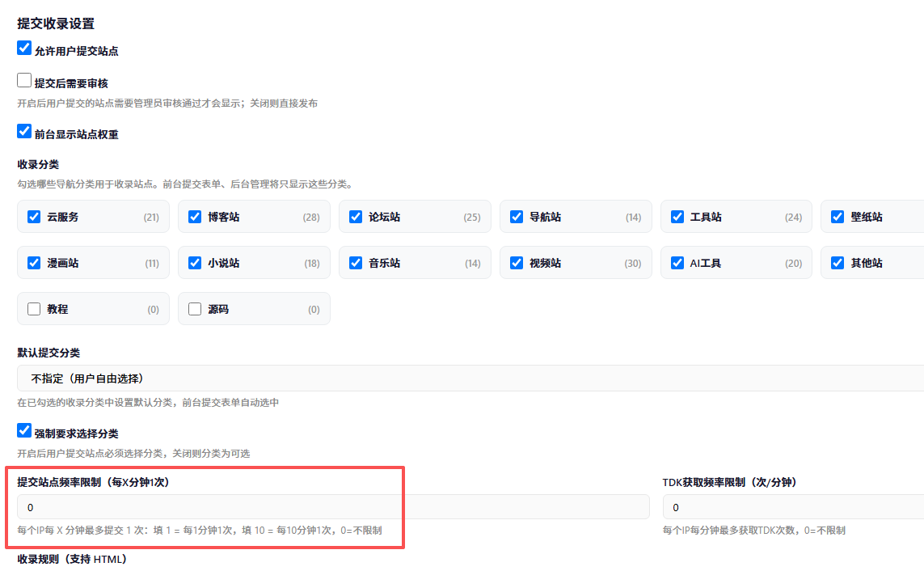Click the 收录规则（支持 HTML） label

pos(72,559)
